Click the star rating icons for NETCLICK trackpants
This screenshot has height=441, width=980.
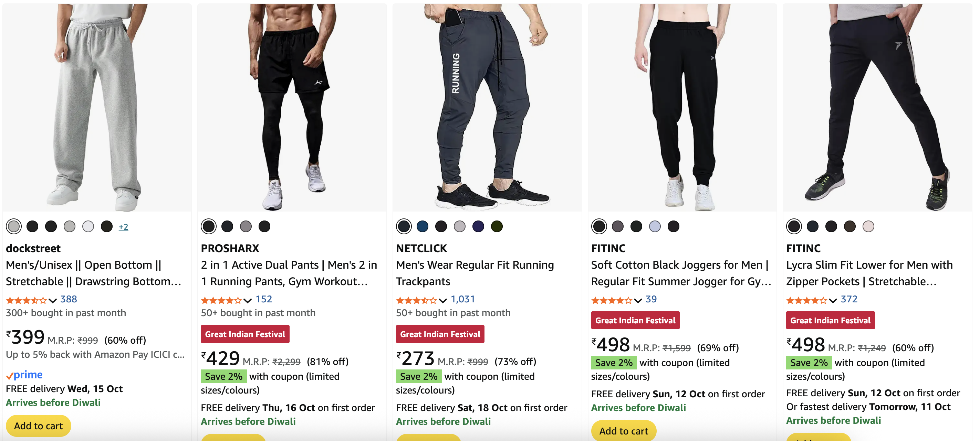(416, 300)
